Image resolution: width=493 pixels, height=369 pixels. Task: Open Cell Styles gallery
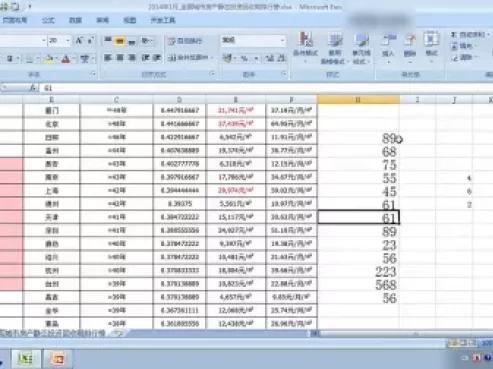click(x=362, y=47)
